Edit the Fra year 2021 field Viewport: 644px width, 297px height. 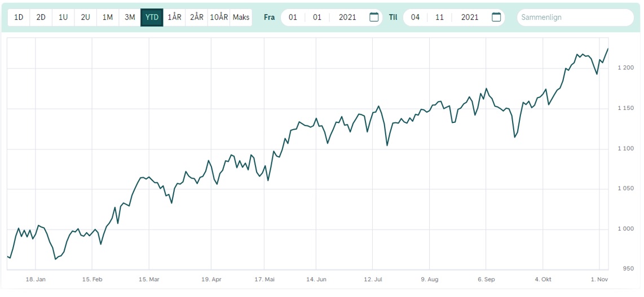[x=347, y=17]
